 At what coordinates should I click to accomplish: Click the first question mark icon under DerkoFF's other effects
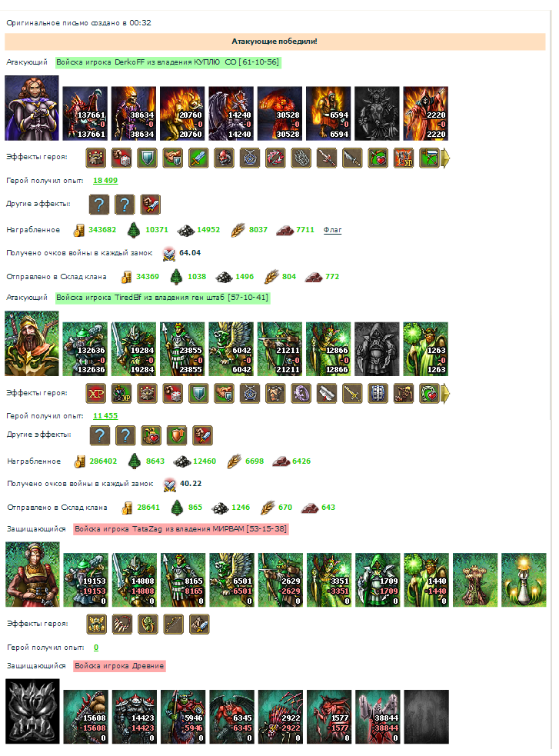[x=98, y=205]
